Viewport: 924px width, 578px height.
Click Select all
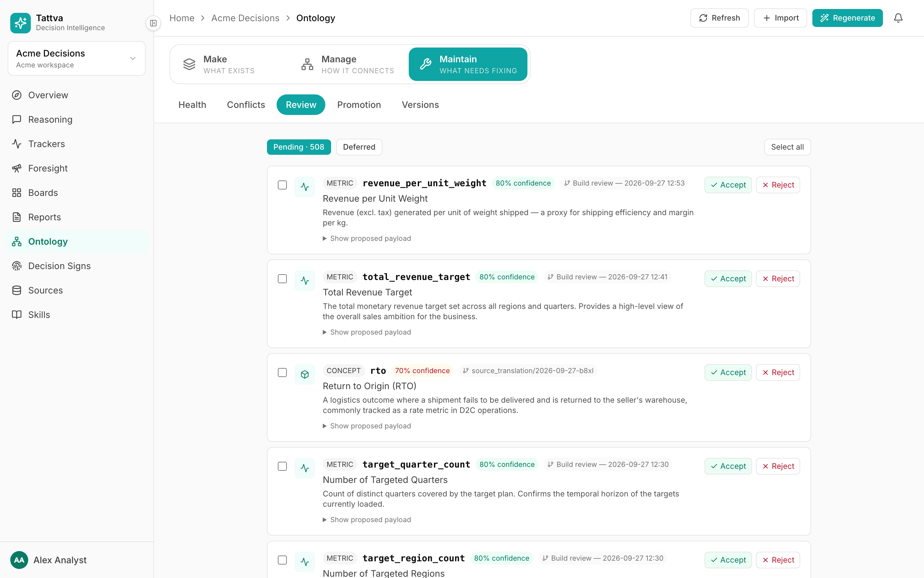pos(787,147)
